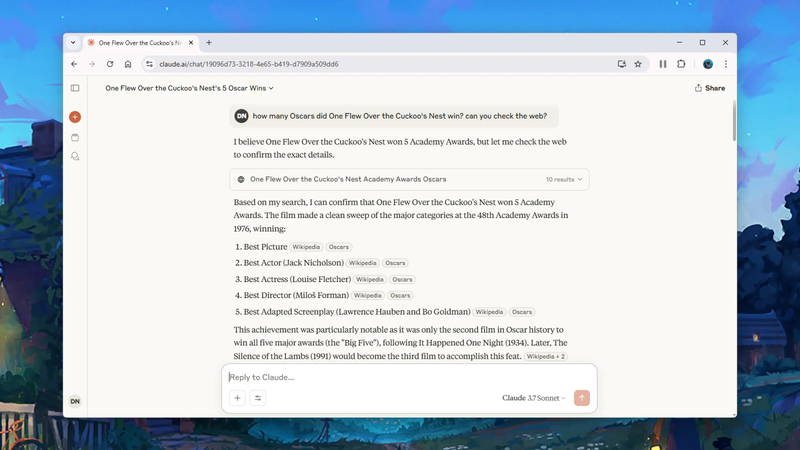The width and height of the screenshot is (800, 450).
Task: Open Oscars citation beside Best Director
Action: point(400,296)
